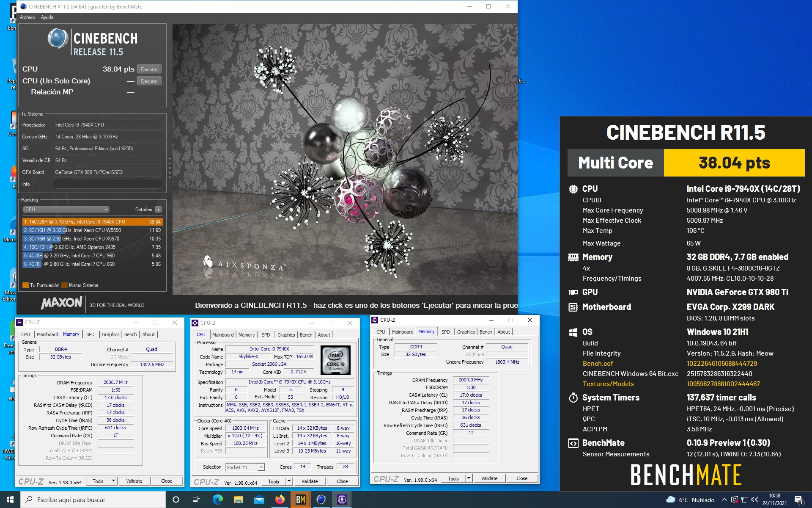The width and height of the screenshot is (812, 508).
Task: Click the BenchMate code-bracket icon
Action: tap(573, 443)
